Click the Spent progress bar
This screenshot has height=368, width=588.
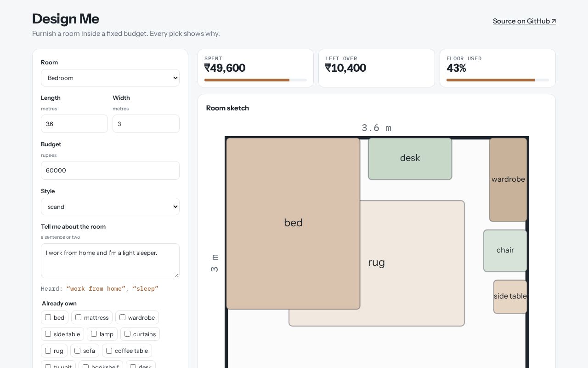pyautogui.click(x=255, y=80)
